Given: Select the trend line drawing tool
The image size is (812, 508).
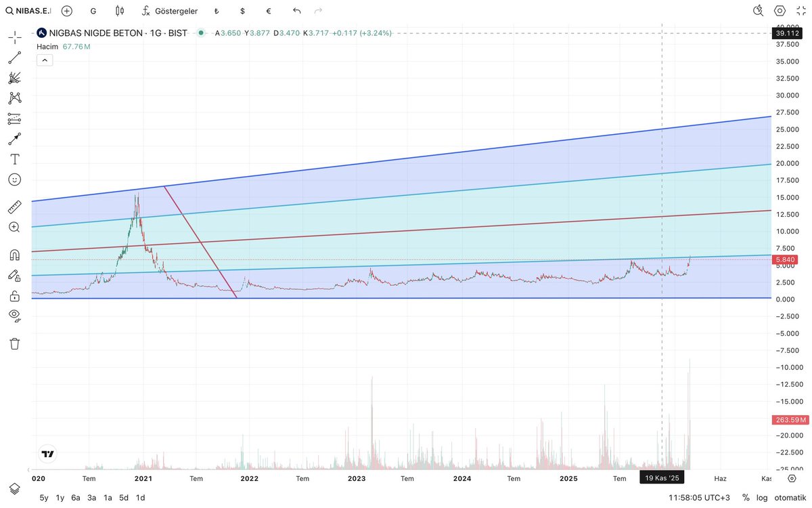Looking at the screenshot, I should click(15, 58).
